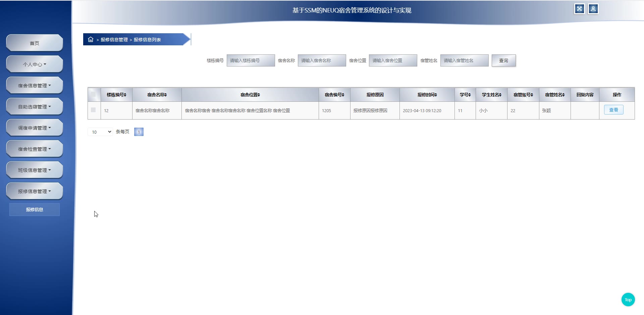
Task: Expand the 宿舍信息管理 sidebar menu
Action: coord(35,85)
